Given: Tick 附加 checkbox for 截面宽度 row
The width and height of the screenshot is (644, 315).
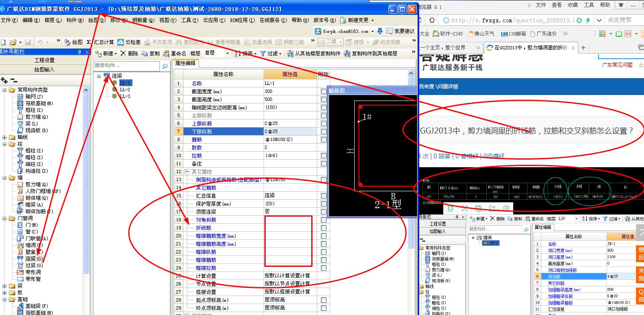Looking at the screenshot, I should (323, 91).
